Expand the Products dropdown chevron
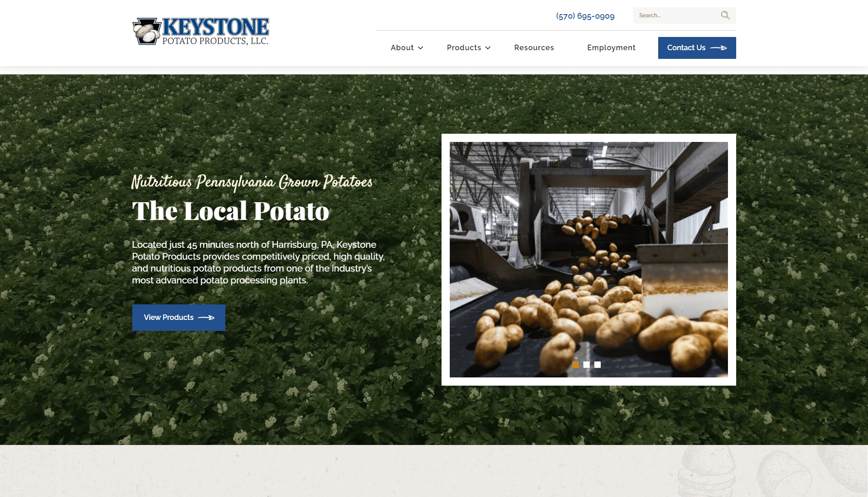Viewport: 868px width, 497px height. tap(488, 48)
